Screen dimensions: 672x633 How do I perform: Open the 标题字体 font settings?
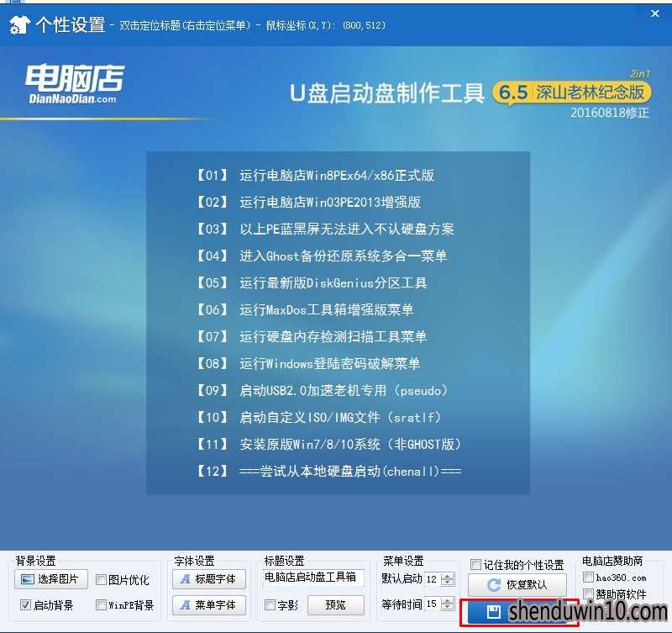coord(208,579)
